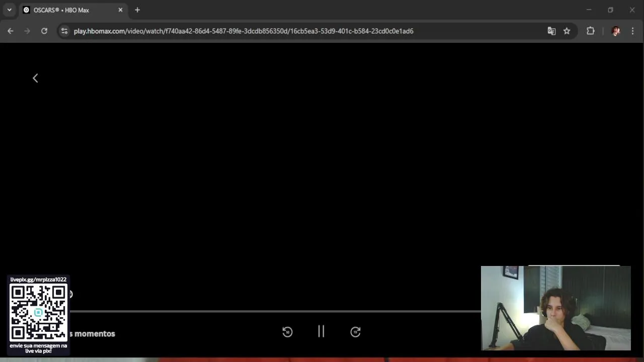Click the webcam overlay video
Image resolution: width=644 pixels, height=362 pixels.
click(x=556, y=308)
